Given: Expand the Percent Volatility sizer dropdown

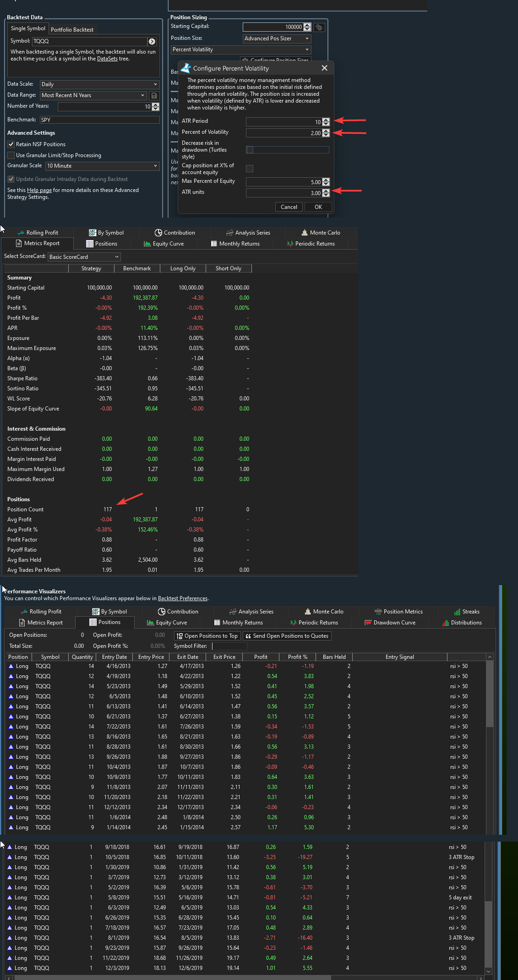Looking at the screenshot, I should pos(241,50).
